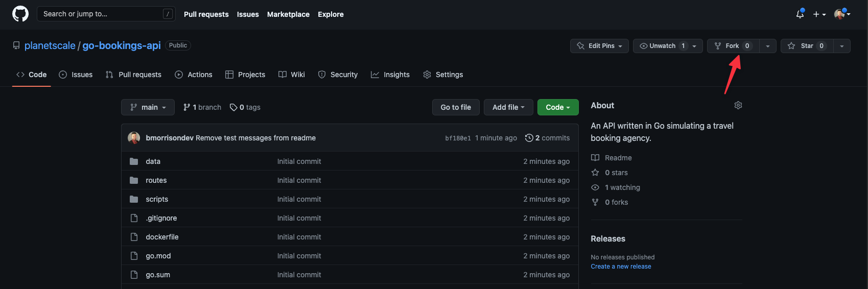The width and height of the screenshot is (868, 289).
Task: Open the Add file dropdown
Action: point(508,107)
